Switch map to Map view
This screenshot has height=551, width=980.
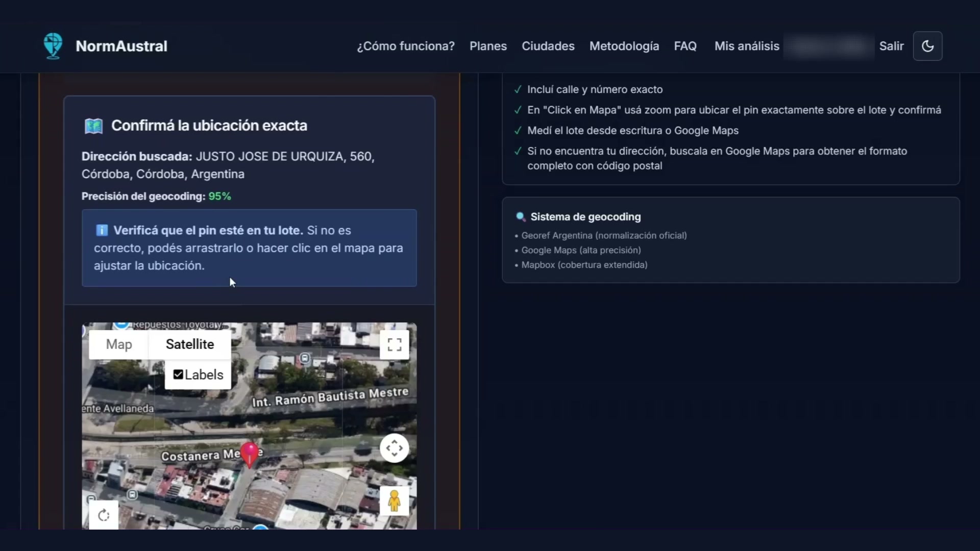(119, 344)
